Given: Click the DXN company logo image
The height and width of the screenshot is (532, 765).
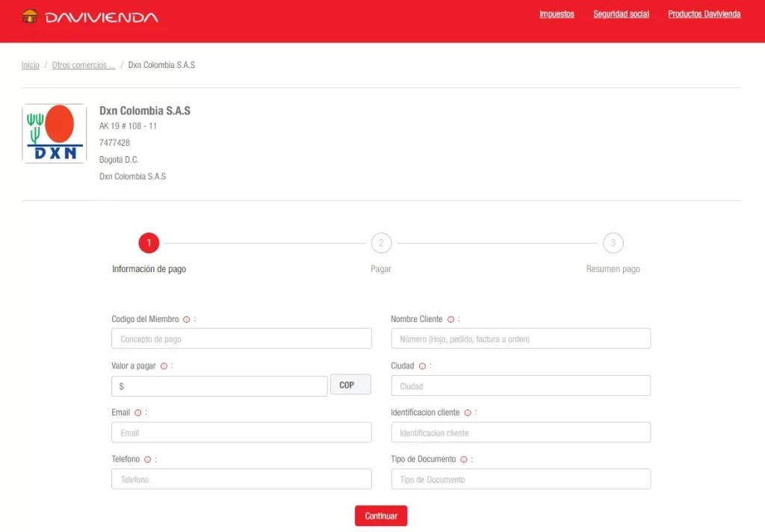Looking at the screenshot, I should click(x=54, y=133).
